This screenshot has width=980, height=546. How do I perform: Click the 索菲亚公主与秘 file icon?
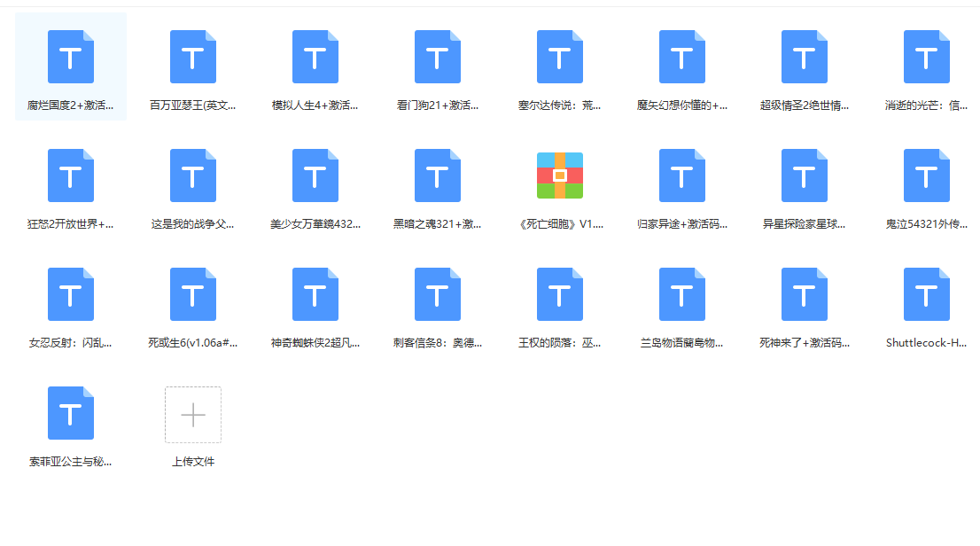[71, 413]
